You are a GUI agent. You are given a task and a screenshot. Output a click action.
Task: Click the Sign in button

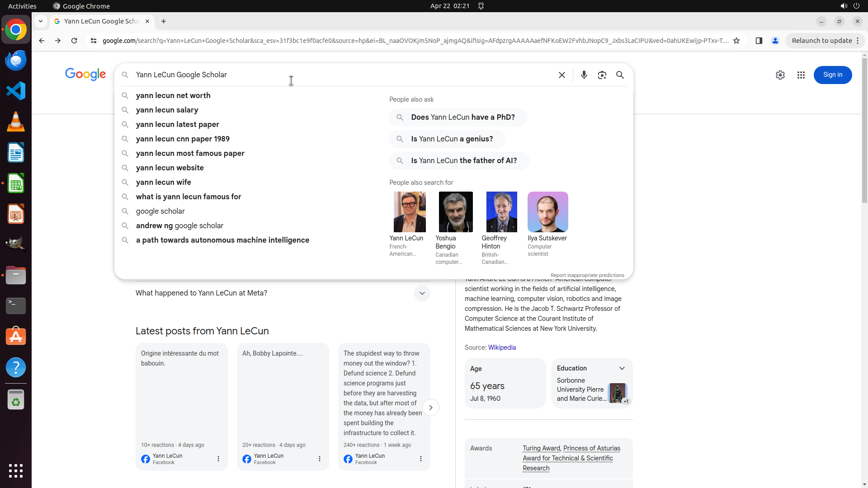832,75
